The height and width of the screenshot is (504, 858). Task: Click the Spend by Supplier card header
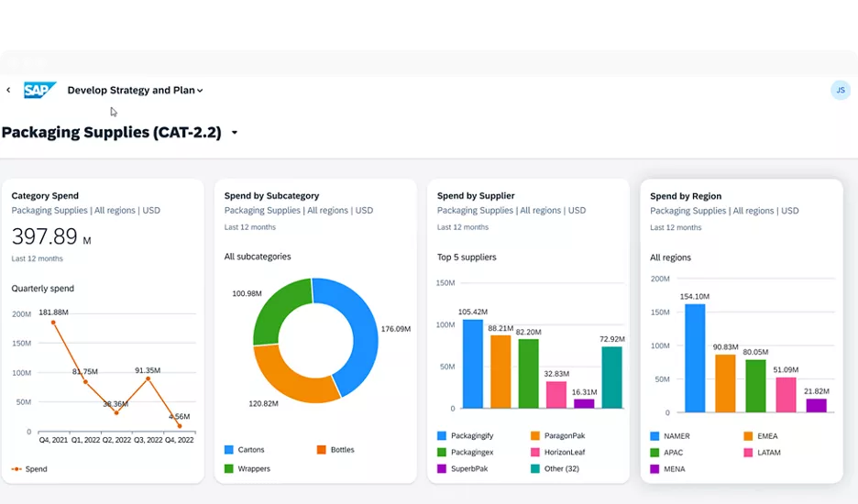(476, 195)
